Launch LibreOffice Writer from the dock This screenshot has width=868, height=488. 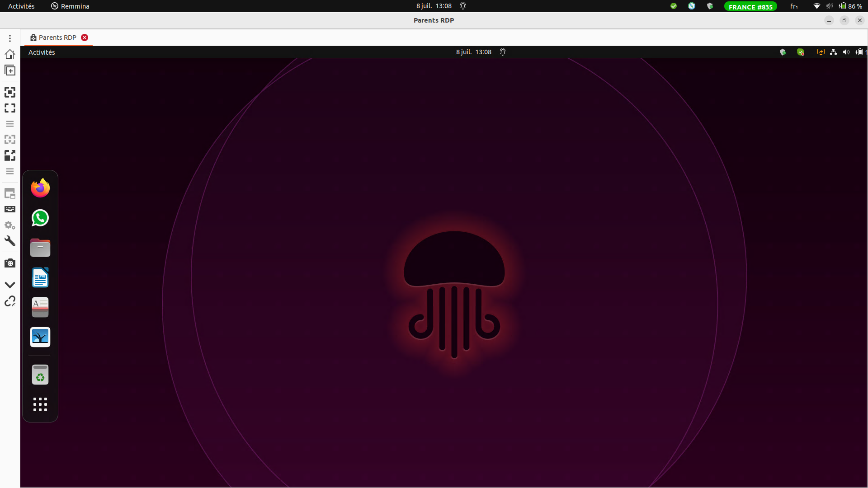tap(40, 277)
